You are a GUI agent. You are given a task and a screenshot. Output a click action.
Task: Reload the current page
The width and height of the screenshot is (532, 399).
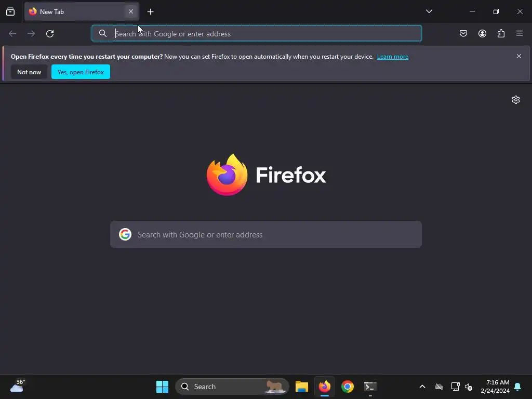[x=50, y=34]
